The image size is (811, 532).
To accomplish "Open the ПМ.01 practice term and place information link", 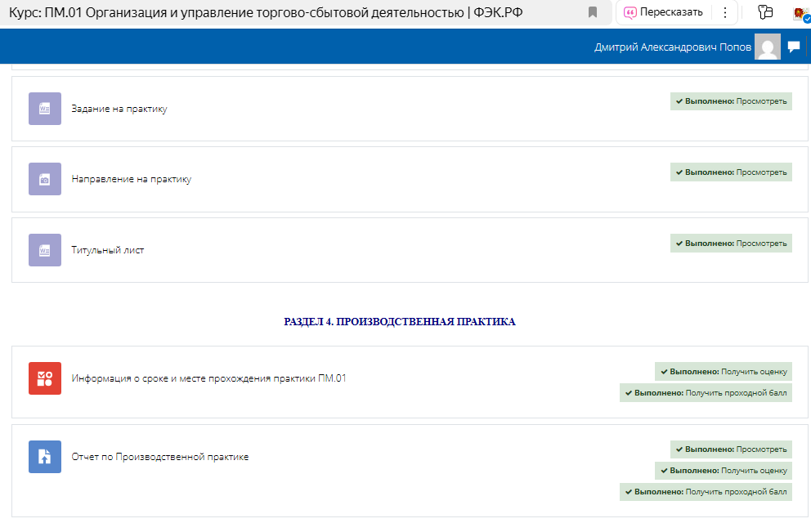I will pos(208,378).
